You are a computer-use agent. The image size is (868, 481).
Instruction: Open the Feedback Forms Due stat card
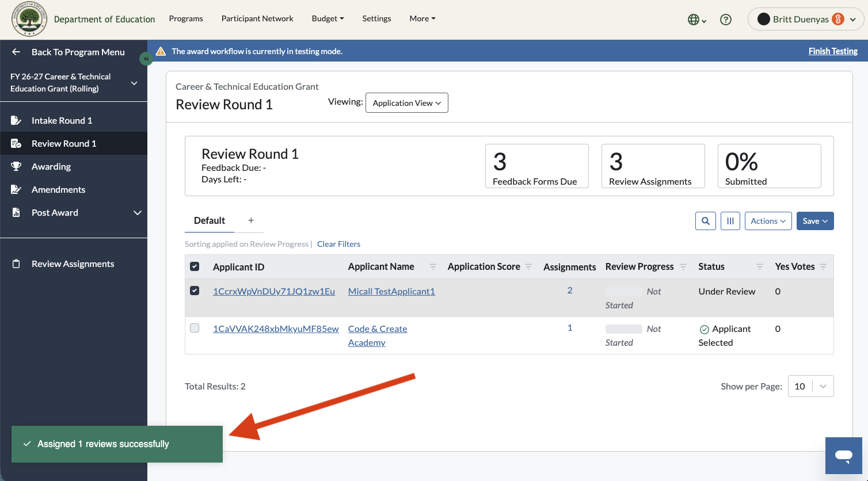pos(537,166)
